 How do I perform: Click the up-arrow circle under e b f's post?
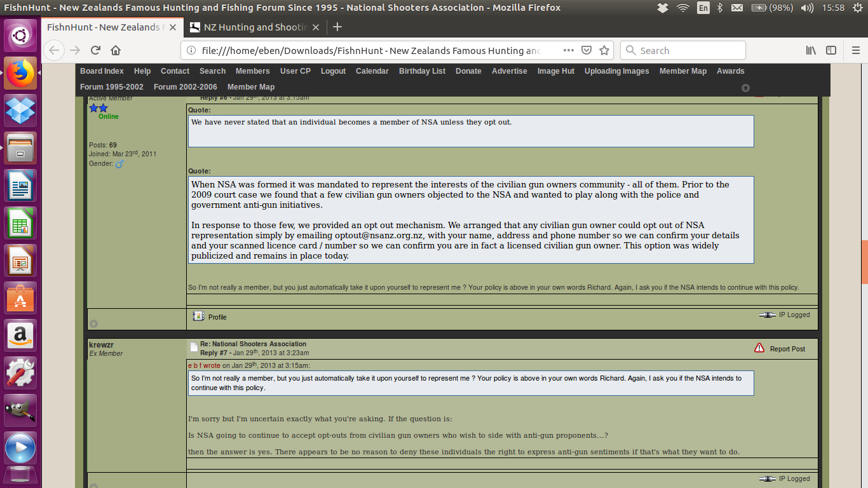tap(94, 323)
